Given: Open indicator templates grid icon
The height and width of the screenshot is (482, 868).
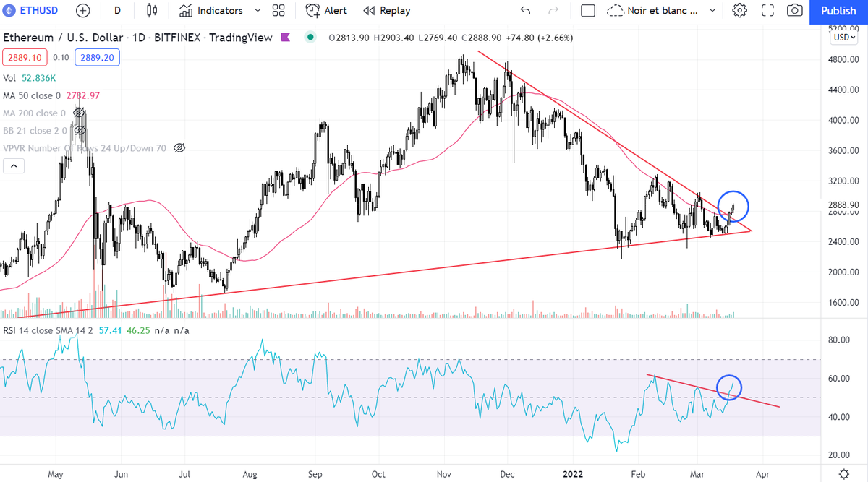Looking at the screenshot, I should coord(278,11).
